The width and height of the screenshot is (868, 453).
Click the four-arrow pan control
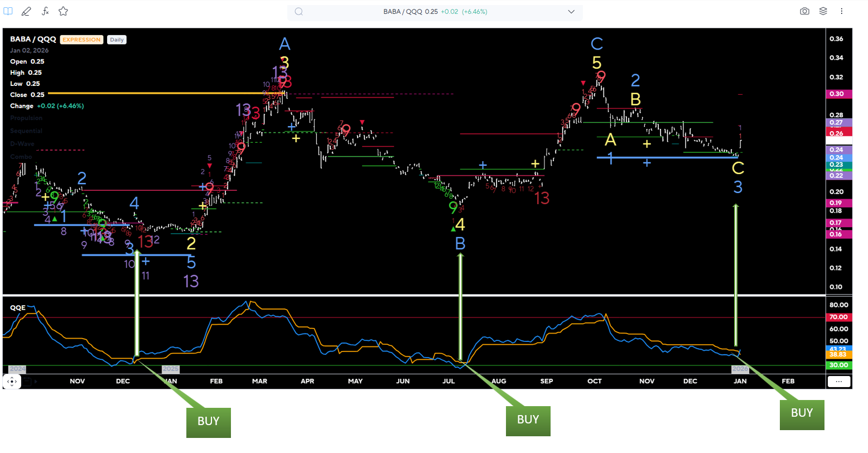point(12,382)
